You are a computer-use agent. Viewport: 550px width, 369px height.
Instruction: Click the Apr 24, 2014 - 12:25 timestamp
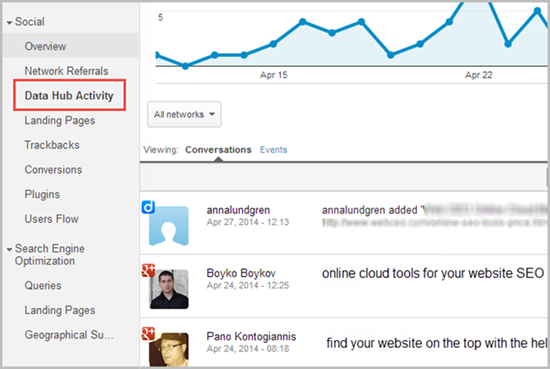coord(248,285)
